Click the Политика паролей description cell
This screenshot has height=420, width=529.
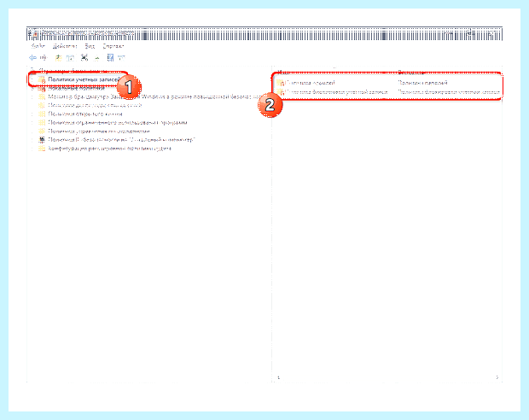(422, 83)
